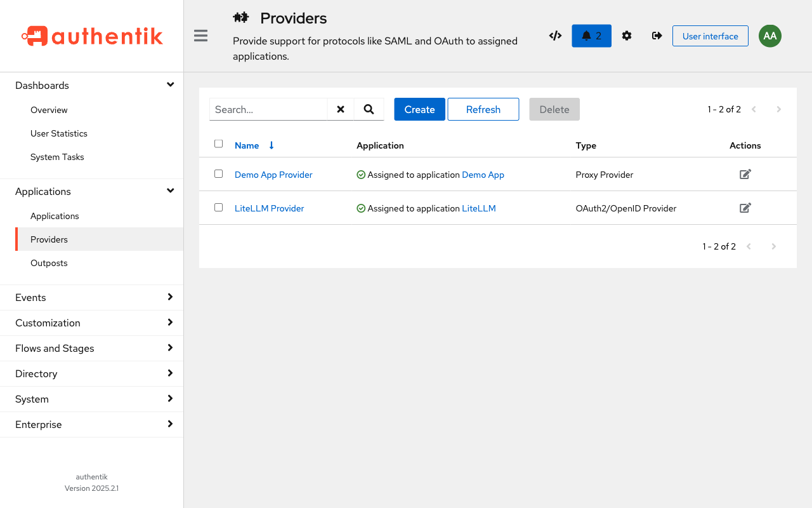
Task: Go to next page in top pagination
Action: (778, 109)
